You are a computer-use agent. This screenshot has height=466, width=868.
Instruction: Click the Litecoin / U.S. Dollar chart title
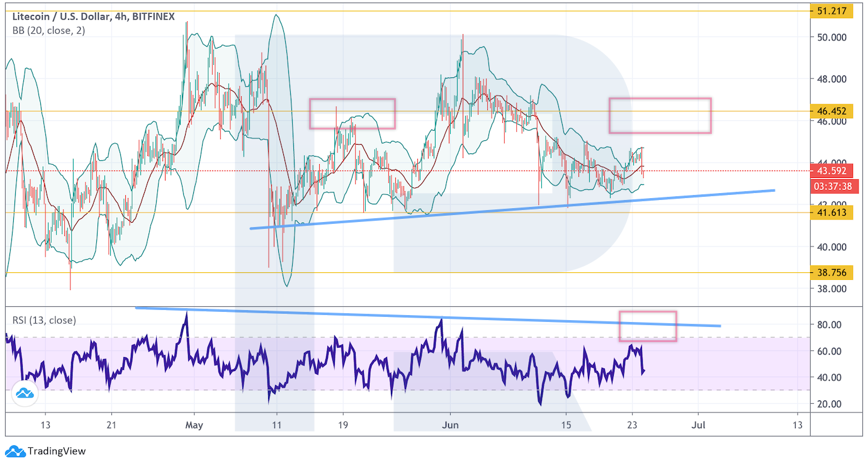pos(94,17)
